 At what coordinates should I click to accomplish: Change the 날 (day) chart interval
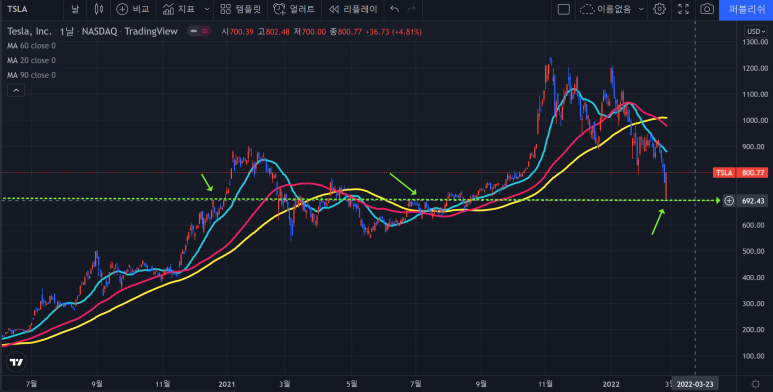click(x=75, y=9)
